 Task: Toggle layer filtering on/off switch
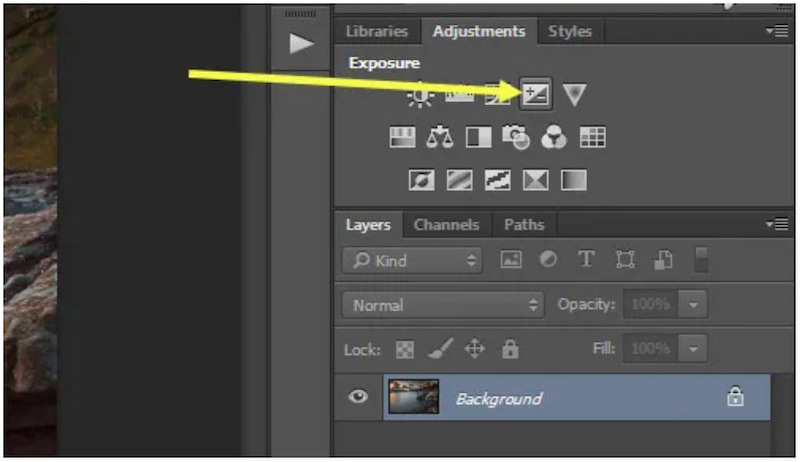tap(702, 260)
